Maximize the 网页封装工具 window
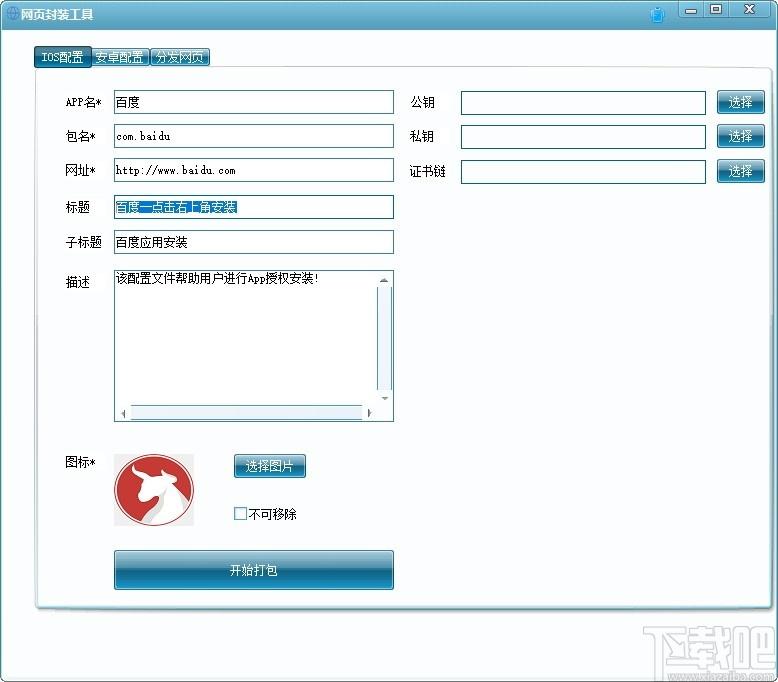This screenshot has width=778, height=682. 716,9
